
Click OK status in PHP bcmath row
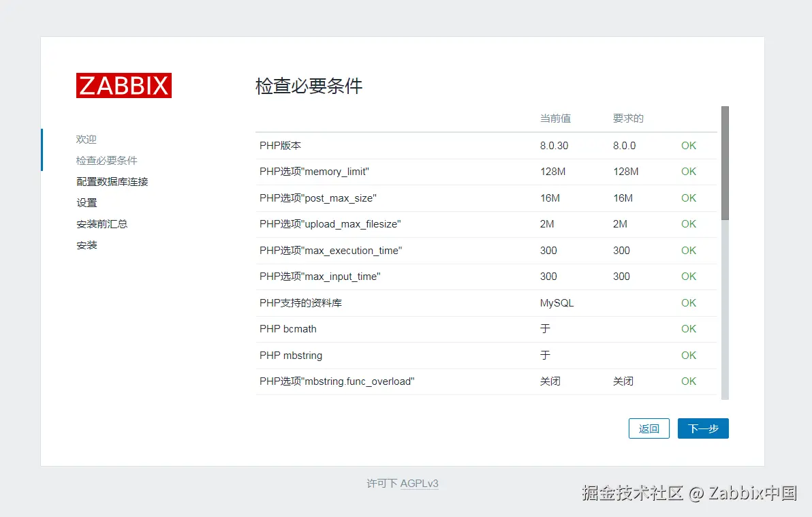point(688,329)
